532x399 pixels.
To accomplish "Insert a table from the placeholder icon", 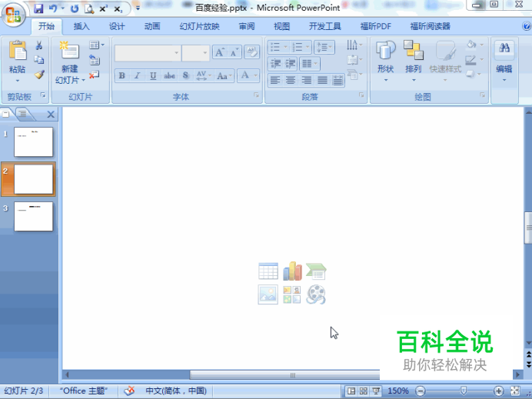I will pyautogui.click(x=268, y=271).
